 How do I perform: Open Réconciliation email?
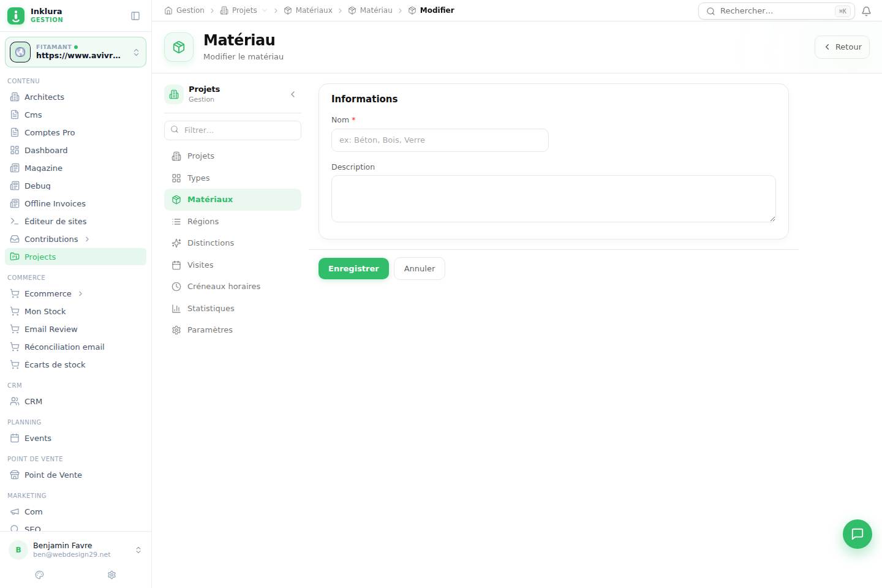coord(75,347)
